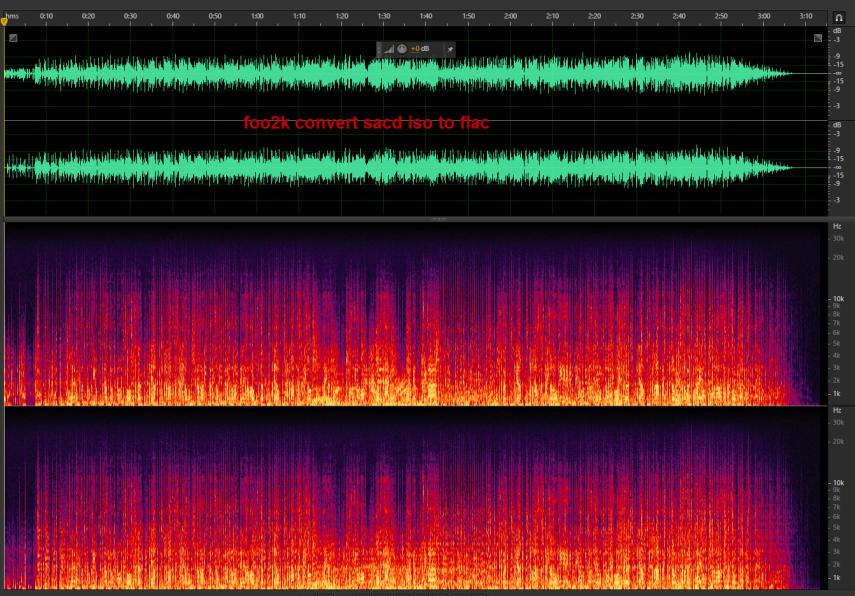Click the top channel dB scale label

coord(836,30)
